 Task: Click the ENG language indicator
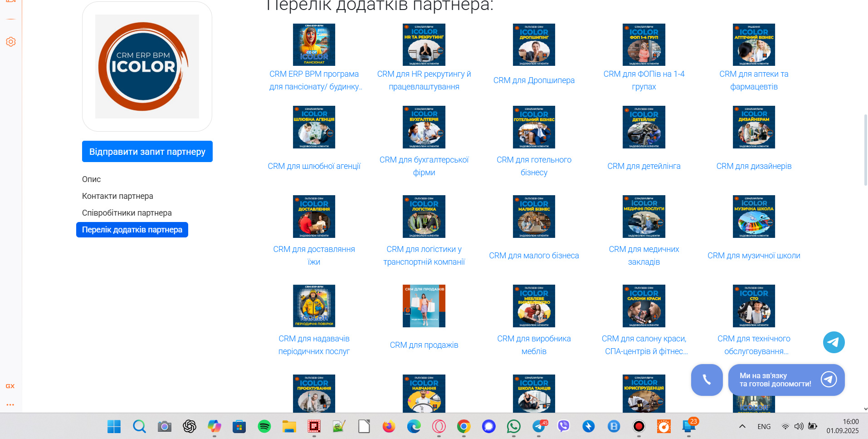pos(764,426)
